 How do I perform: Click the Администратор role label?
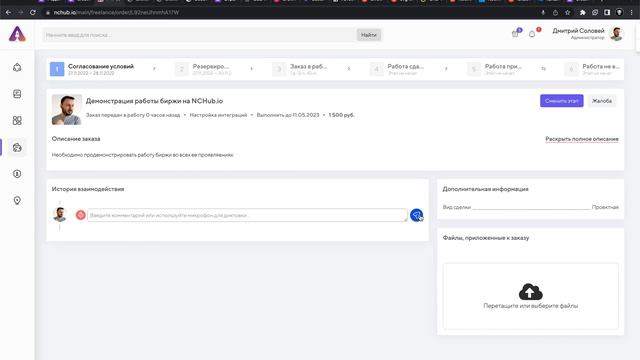pos(587,38)
